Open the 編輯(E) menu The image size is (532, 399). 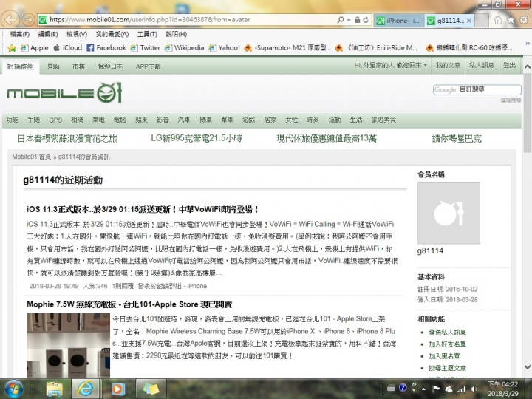[x=48, y=34]
